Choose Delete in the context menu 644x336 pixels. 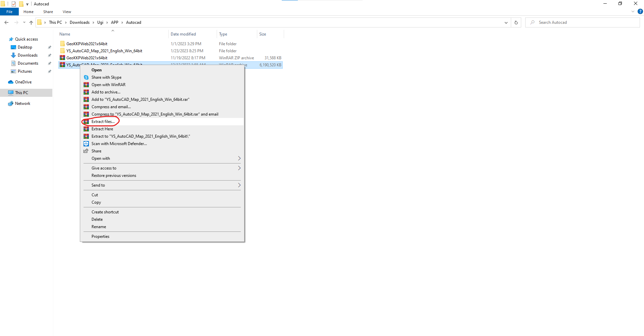point(163,219)
